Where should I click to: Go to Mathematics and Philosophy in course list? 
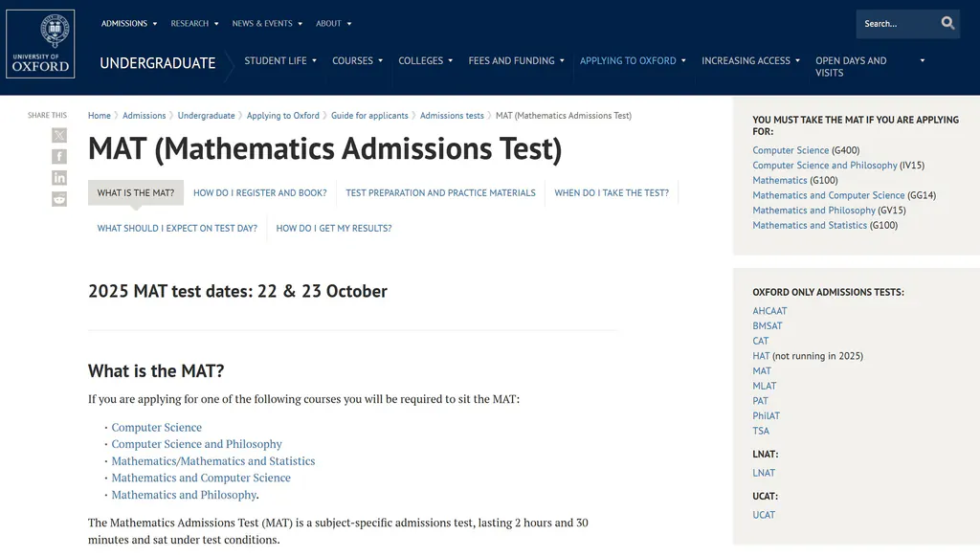click(184, 495)
